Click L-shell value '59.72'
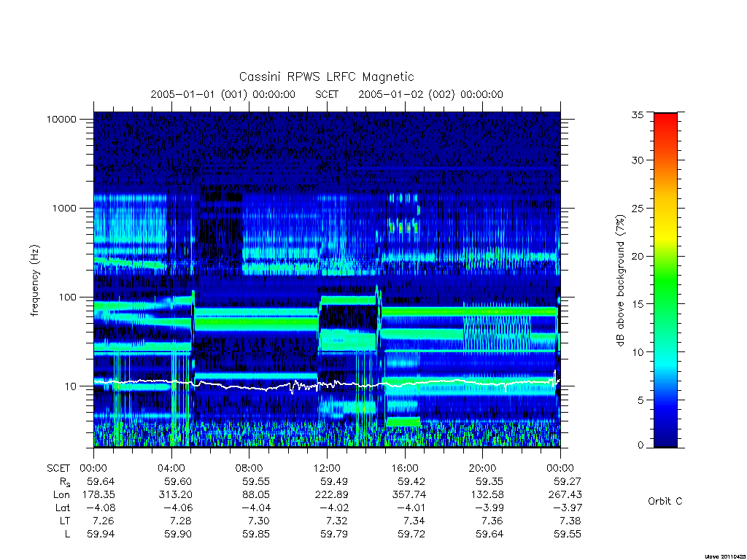This screenshot has width=747, height=560. (411, 534)
